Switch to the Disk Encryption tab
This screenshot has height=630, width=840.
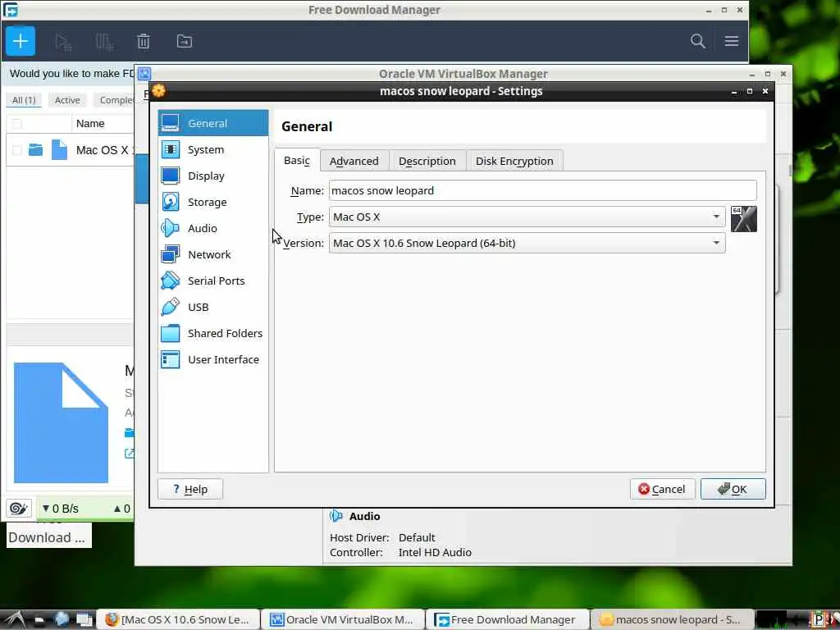(514, 161)
